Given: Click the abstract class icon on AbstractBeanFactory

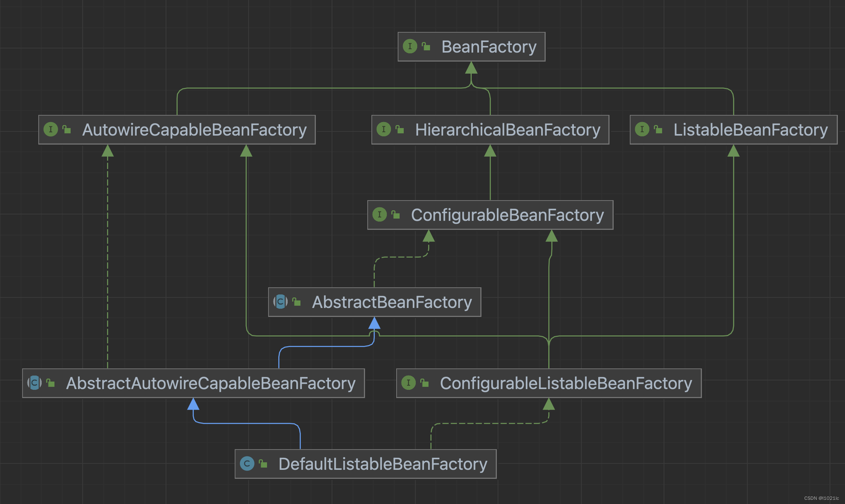Looking at the screenshot, I should (280, 302).
